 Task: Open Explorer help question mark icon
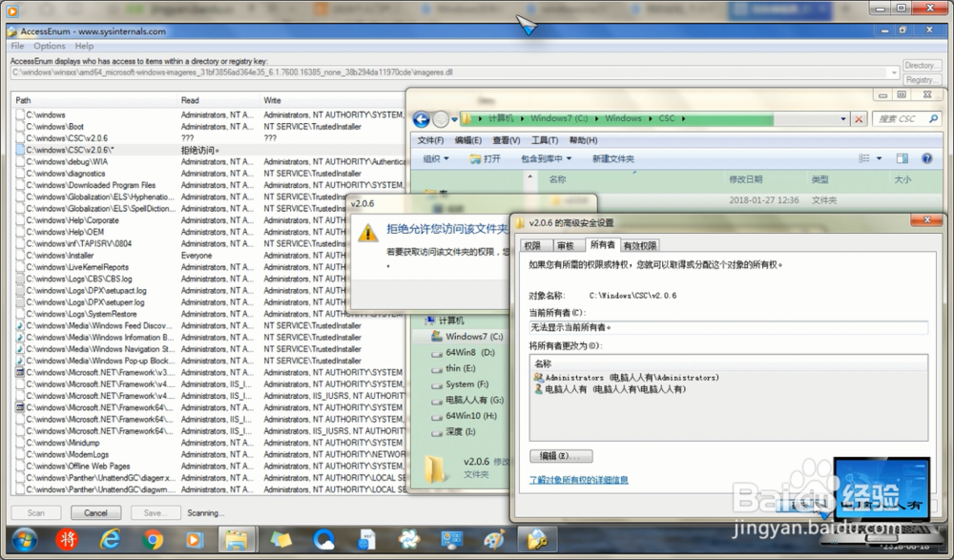tap(926, 158)
